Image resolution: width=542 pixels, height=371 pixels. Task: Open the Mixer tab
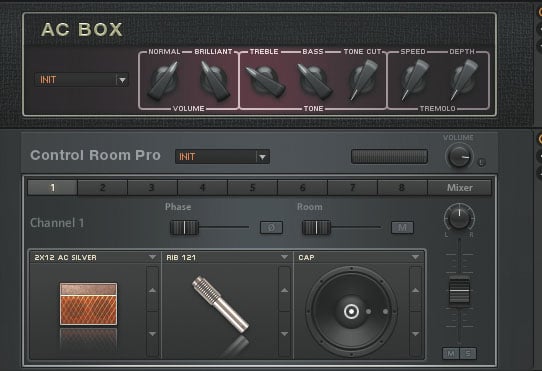coord(460,187)
